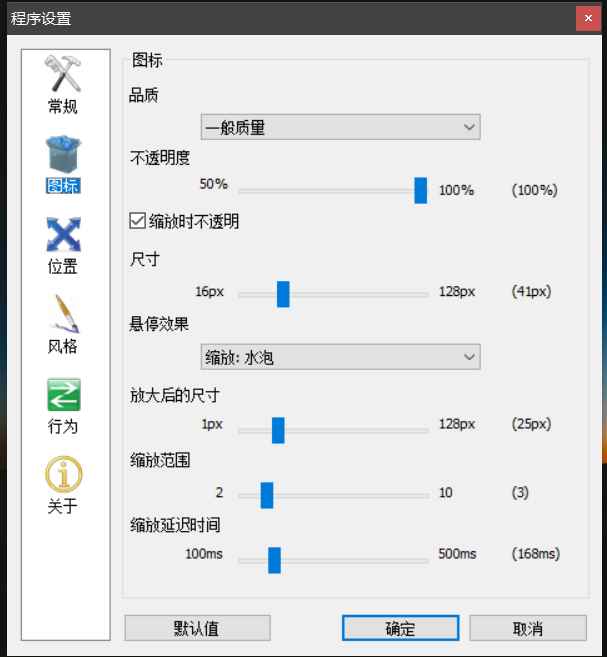Click the 缩放范围 zoom range slider handle
This screenshot has height=657, width=607.
(267, 495)
